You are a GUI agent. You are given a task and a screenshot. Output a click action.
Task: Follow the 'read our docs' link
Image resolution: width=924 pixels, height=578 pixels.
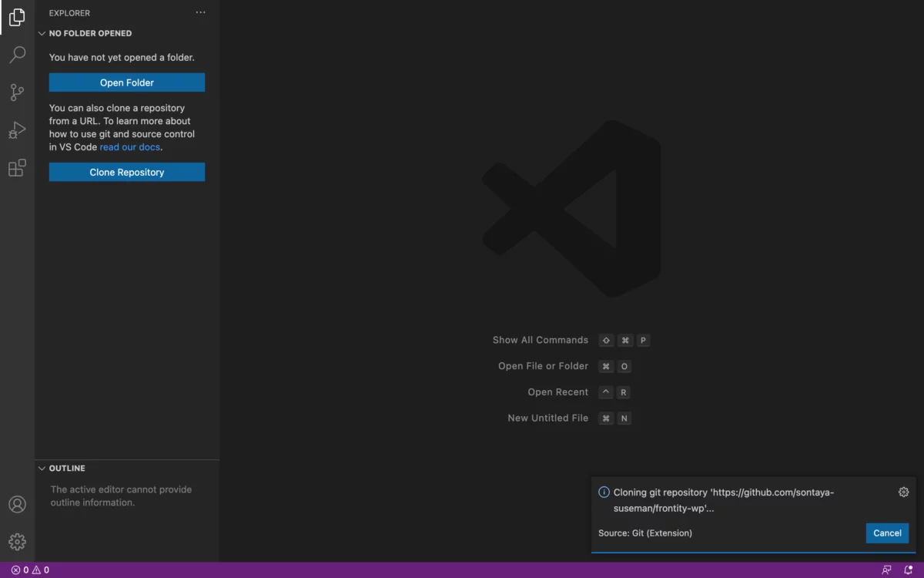(130, 147)
